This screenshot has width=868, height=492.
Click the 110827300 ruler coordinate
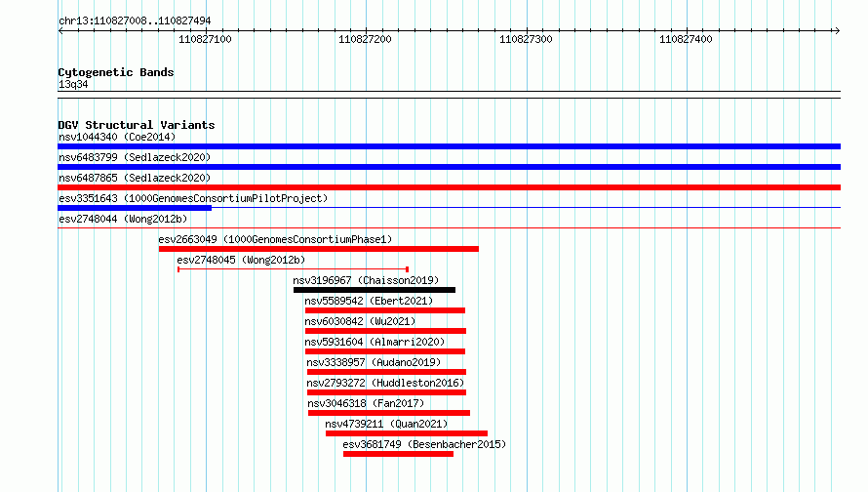tap(526, 39)
